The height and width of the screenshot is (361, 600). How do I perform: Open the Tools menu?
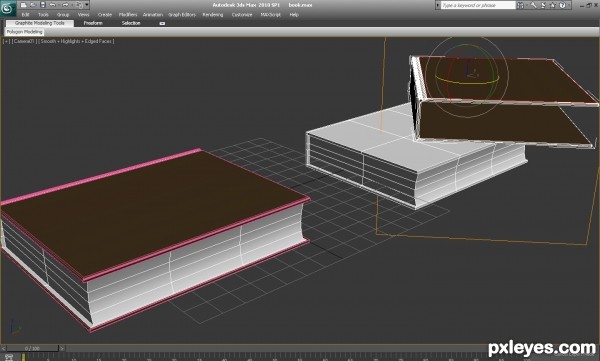coord(43,15)
